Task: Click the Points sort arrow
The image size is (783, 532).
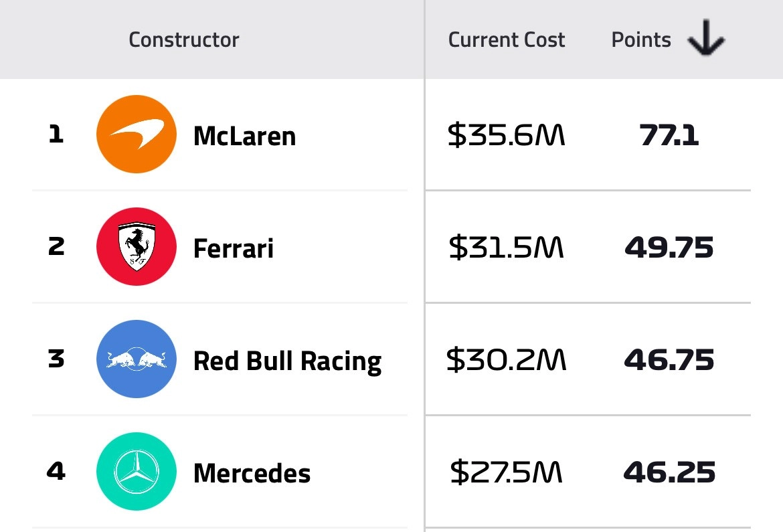Action: pos(706,39)
